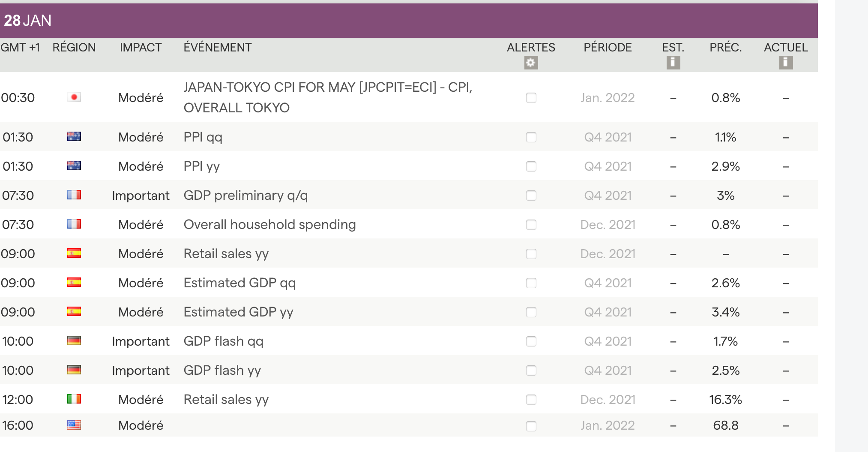Click the IMPACT column header
The height and width of the screenshot is (452, 868).
click(141, 48)
